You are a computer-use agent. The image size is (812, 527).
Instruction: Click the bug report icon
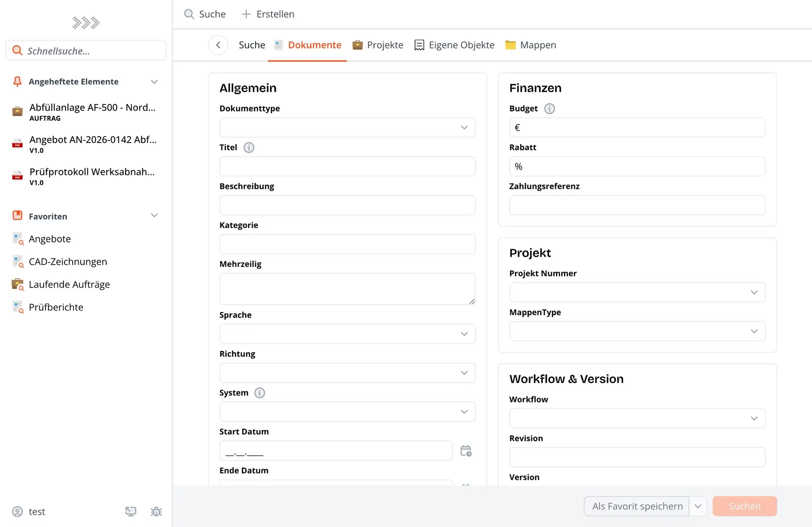coord(156,512)
